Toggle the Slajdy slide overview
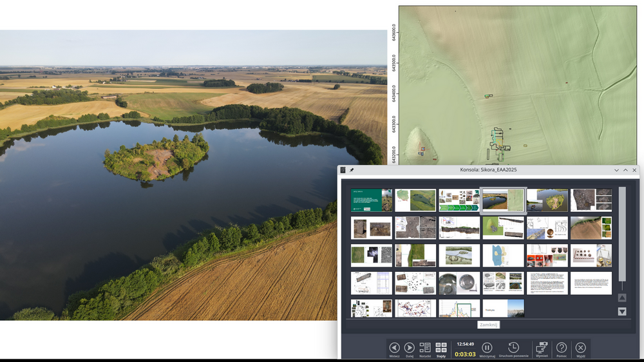The image size is (644, 362). 441,348
